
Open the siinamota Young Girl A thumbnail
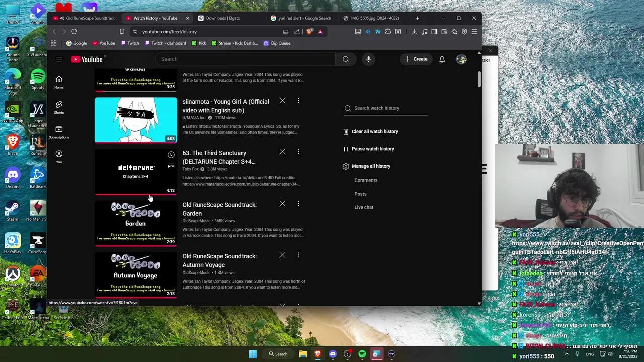tap(136, 120)
